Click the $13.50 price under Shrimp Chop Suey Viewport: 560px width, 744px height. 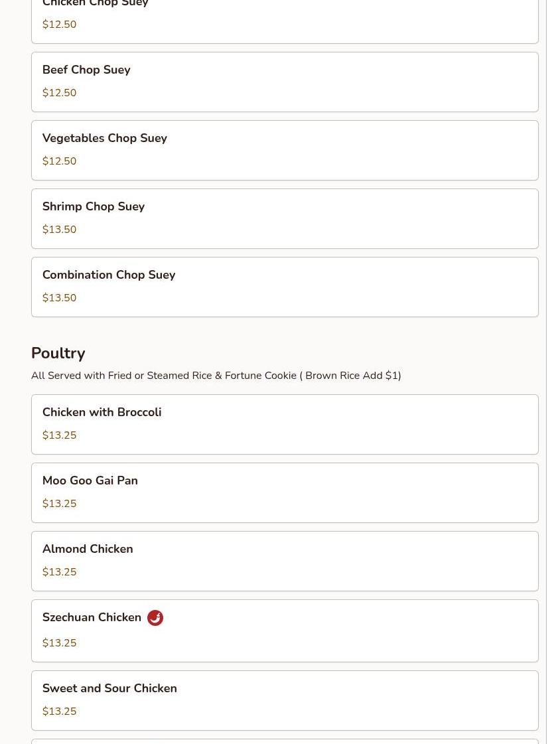[59, 229]
